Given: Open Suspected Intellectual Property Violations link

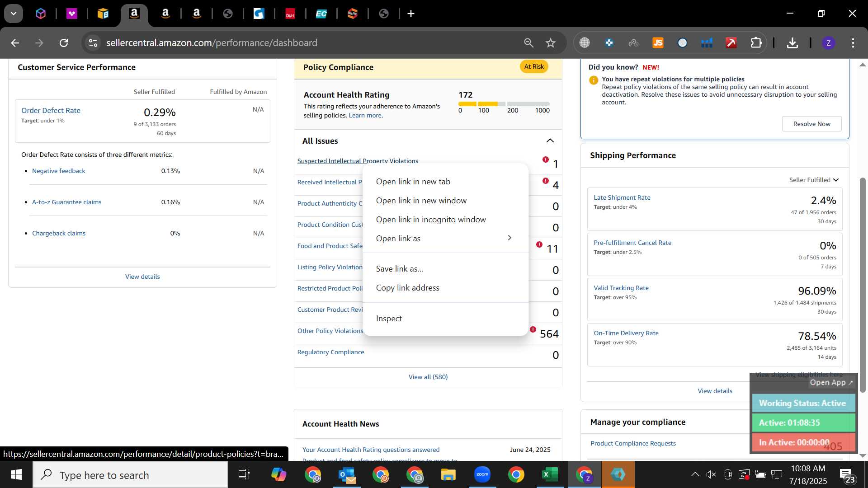Looking at the screenshot, I should [358, 161].
